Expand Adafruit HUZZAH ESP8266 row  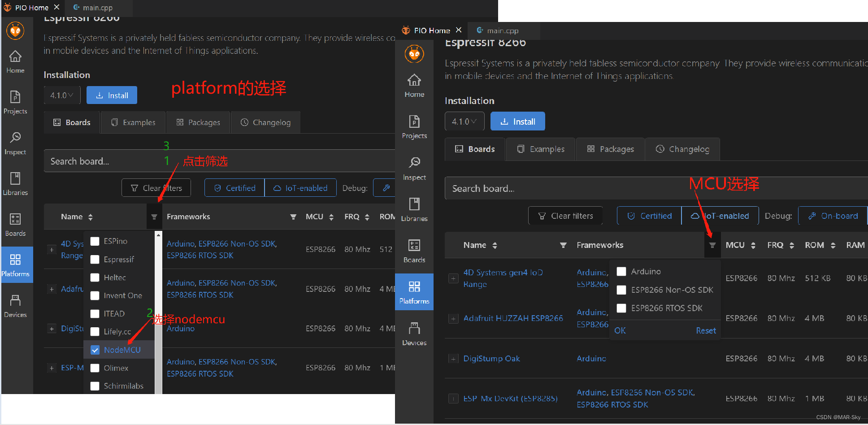pyautogui.click(x=453, y=318)
